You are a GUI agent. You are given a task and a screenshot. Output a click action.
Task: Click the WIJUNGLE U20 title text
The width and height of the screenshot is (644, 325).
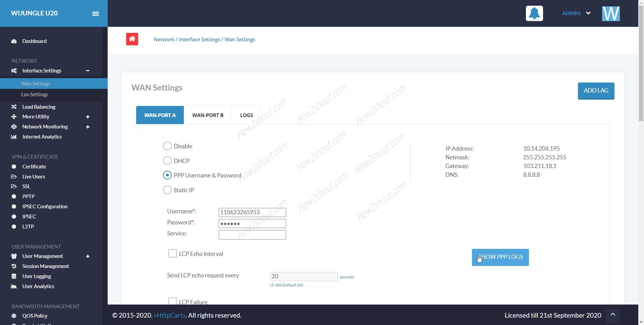point(34,13)
